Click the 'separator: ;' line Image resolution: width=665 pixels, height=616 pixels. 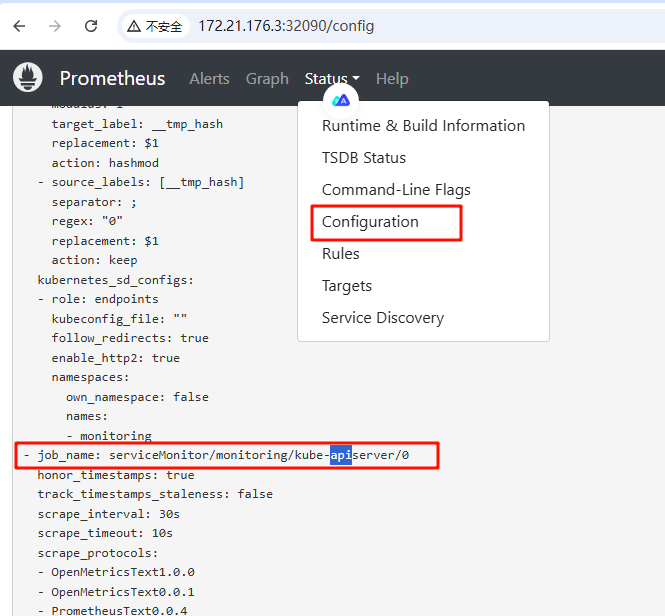[x=95, y=202]
